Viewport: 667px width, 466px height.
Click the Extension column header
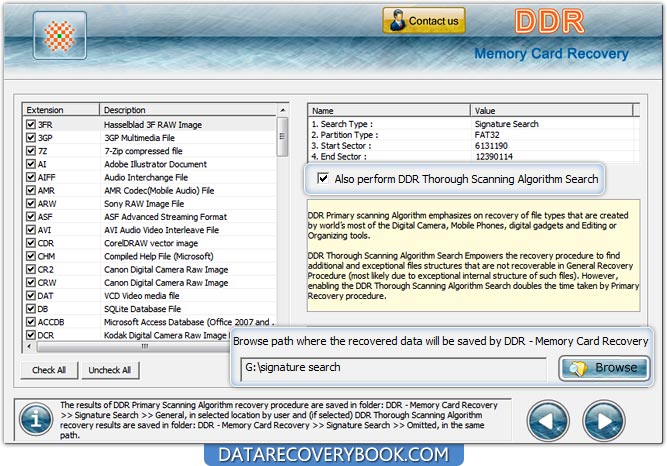click(60, 110)
